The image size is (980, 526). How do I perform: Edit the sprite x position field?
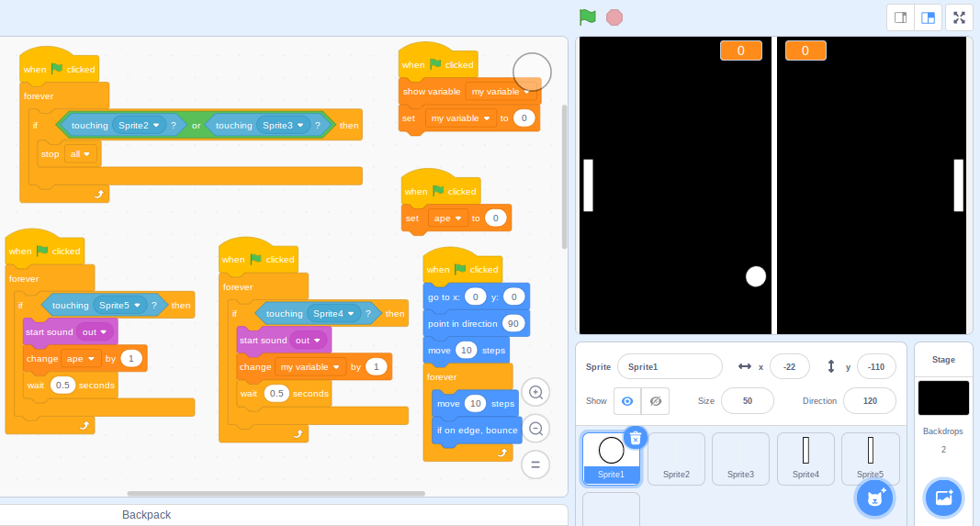pos(790,366)
